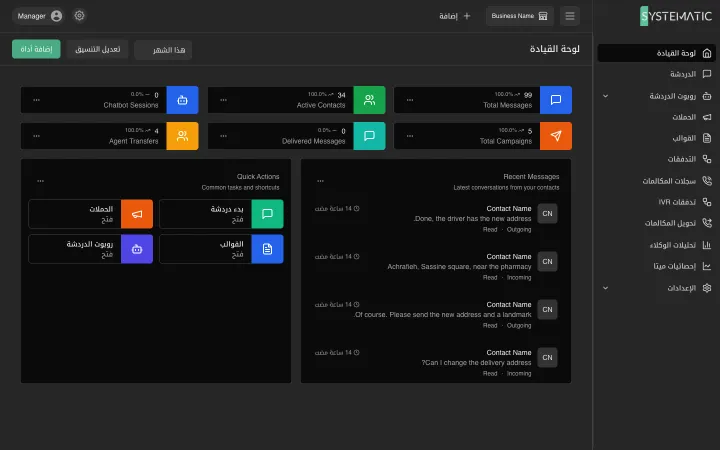720x450 pixels.
Task: Click the plus icon next to إضافة
Action: pyautogui.click(x=467, y=16)
